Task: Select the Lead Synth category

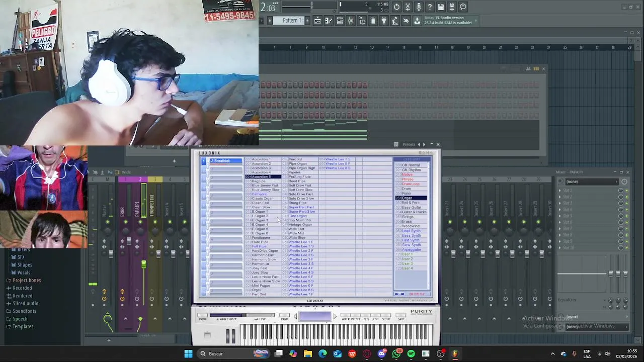Action: tap(411, 231)
